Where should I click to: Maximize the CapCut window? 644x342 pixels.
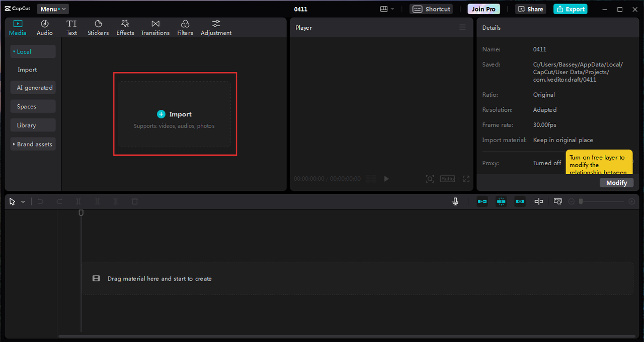[620, 9]
